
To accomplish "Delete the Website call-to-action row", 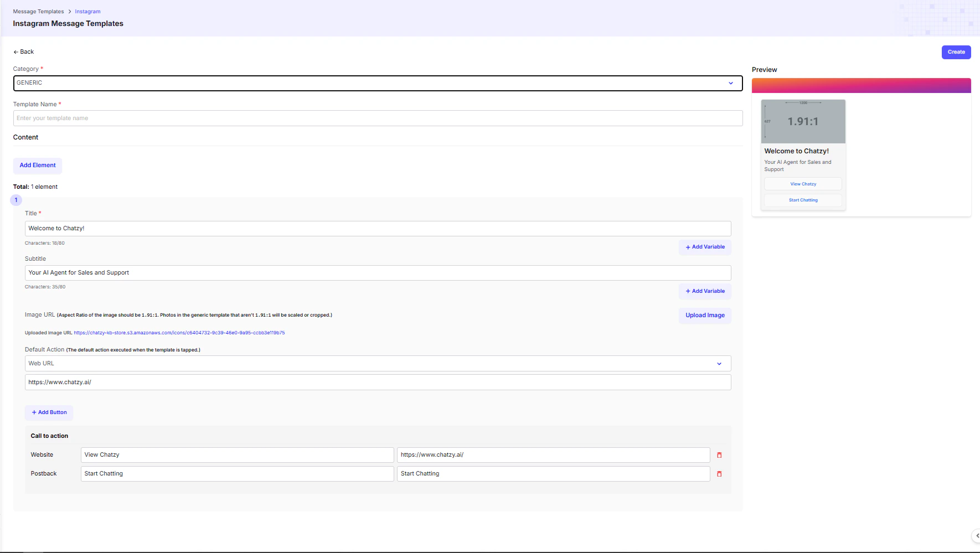I will (719, 455).
